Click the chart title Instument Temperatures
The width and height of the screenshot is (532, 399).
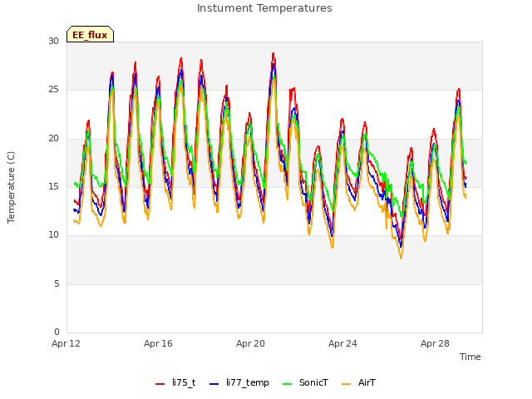pos(264,8)
